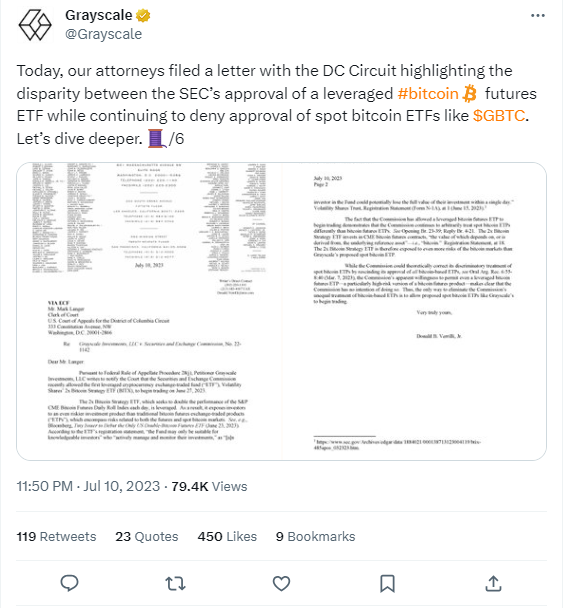The image size is (564, 608).
Task: Open the Grayscale profile avatar logo
Action: point(35,25)
